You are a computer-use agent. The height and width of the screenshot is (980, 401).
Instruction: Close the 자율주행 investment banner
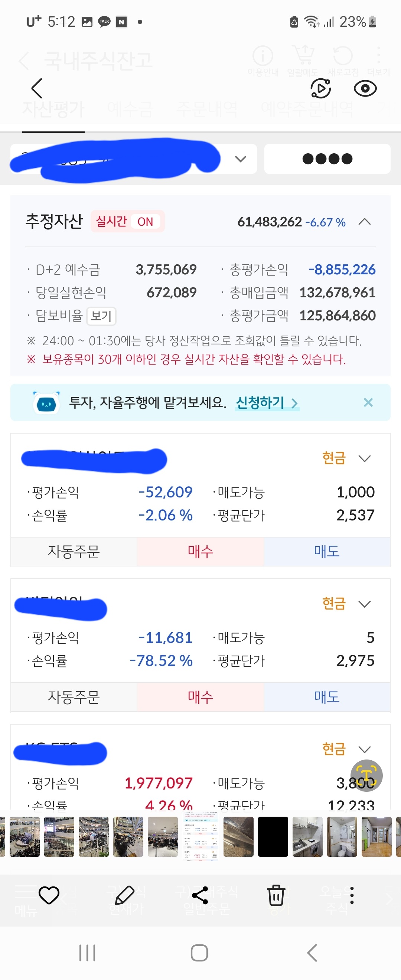click(x=368, y=402)
